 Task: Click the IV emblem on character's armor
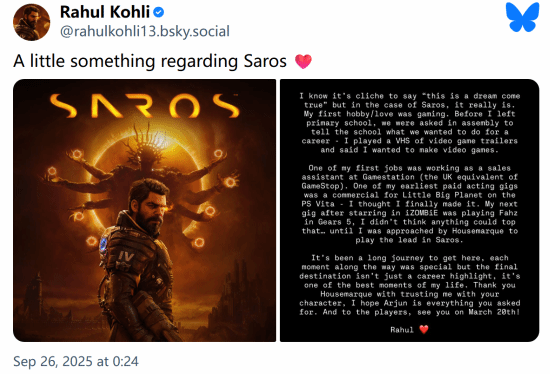125,256
